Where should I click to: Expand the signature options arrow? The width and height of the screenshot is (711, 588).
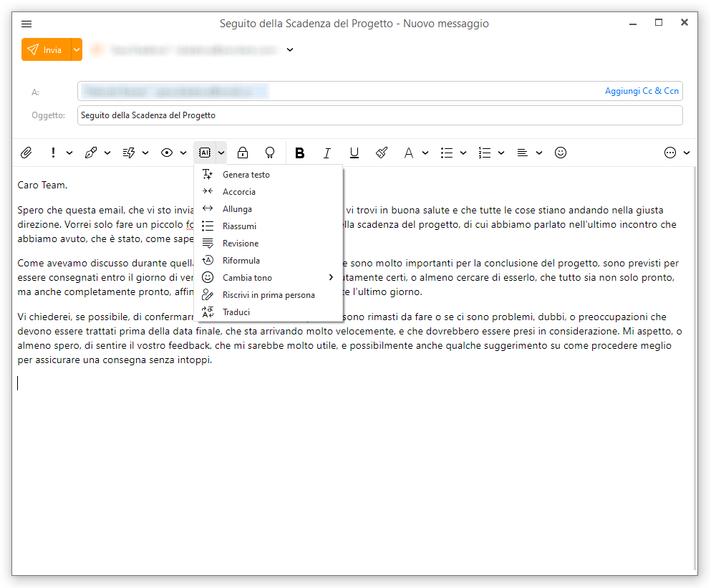pos(107,153)
